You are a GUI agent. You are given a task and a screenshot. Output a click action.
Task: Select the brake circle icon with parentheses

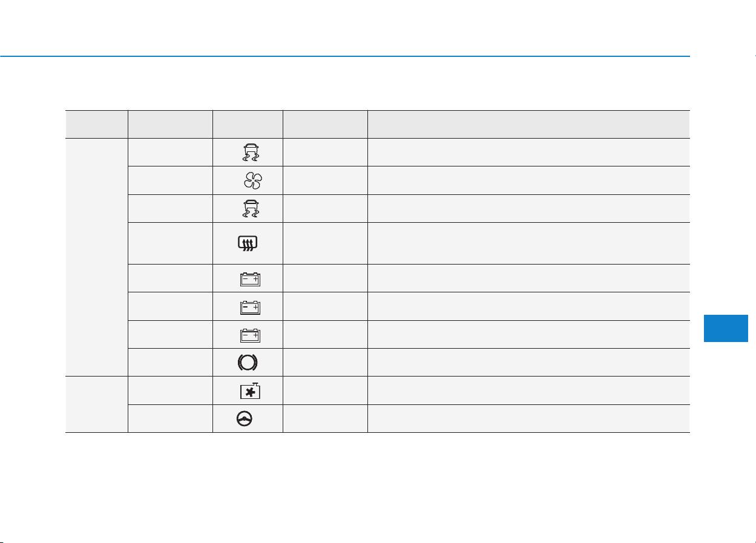[x=248, y=362]
